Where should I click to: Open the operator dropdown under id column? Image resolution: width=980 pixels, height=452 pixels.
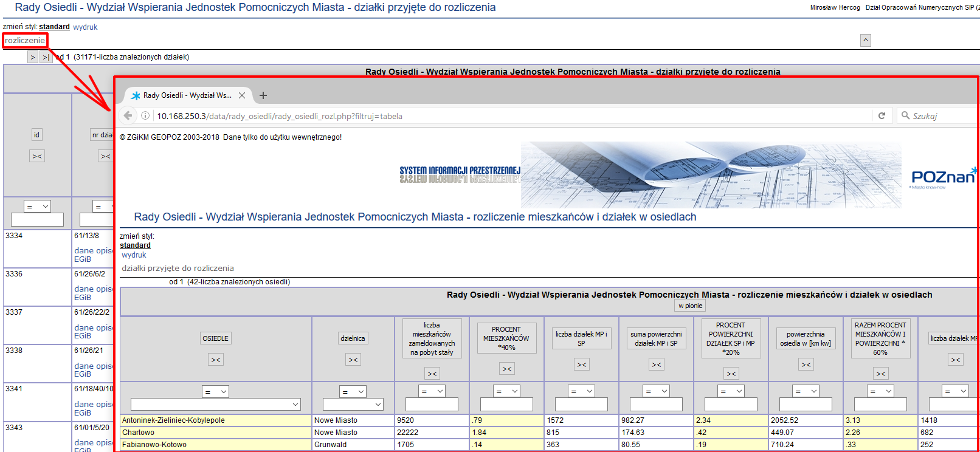point(37,207)
